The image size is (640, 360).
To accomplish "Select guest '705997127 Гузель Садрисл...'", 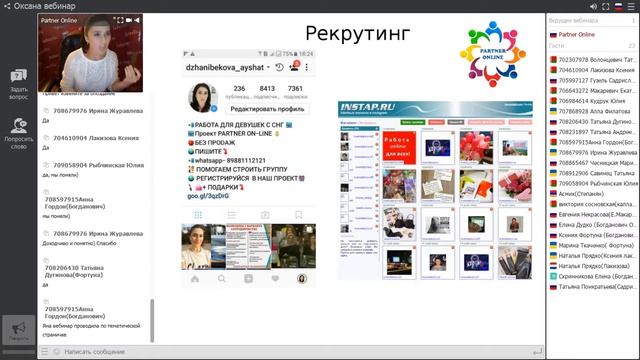I will [593, 80].
